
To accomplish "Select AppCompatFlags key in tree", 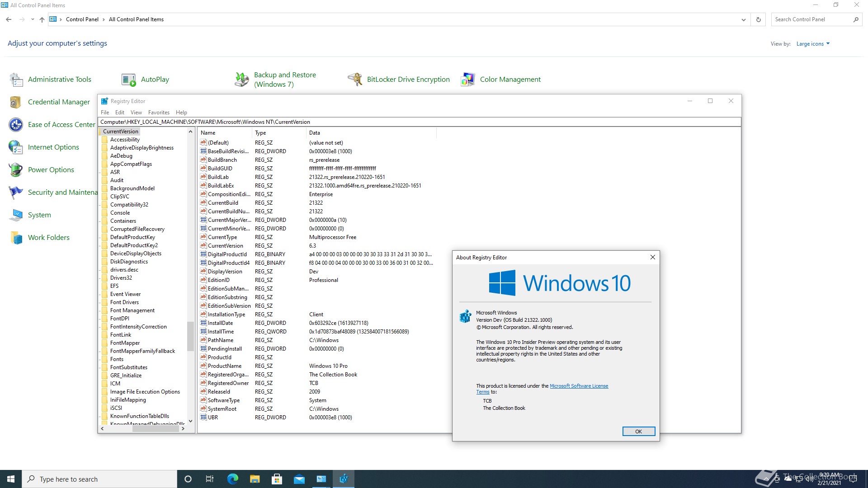I will pos(131,164).
